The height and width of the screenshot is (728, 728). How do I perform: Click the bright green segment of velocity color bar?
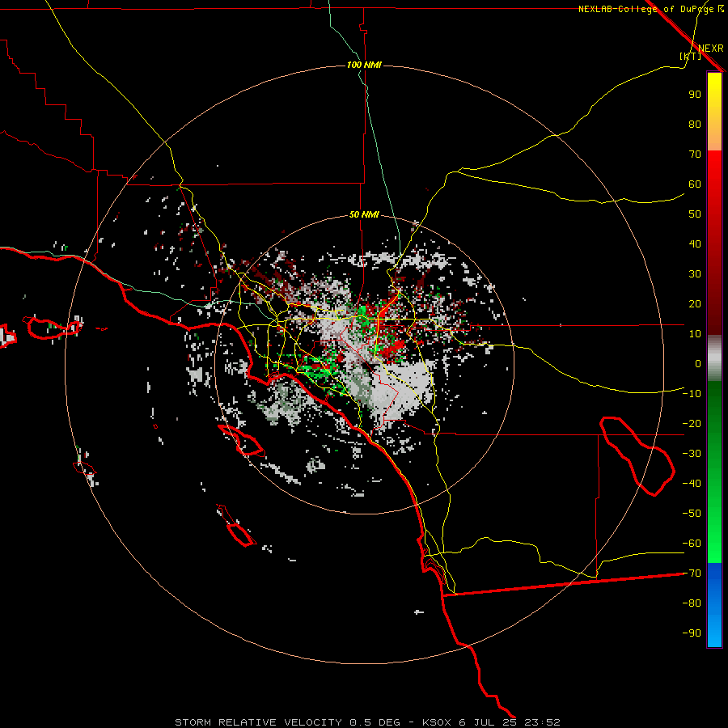point(714,472)
